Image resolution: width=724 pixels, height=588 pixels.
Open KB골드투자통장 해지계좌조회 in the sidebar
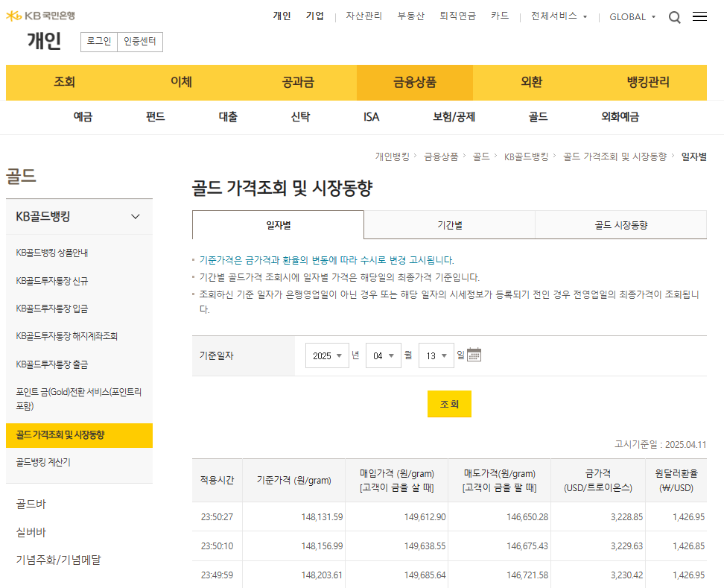click(66, 336)
